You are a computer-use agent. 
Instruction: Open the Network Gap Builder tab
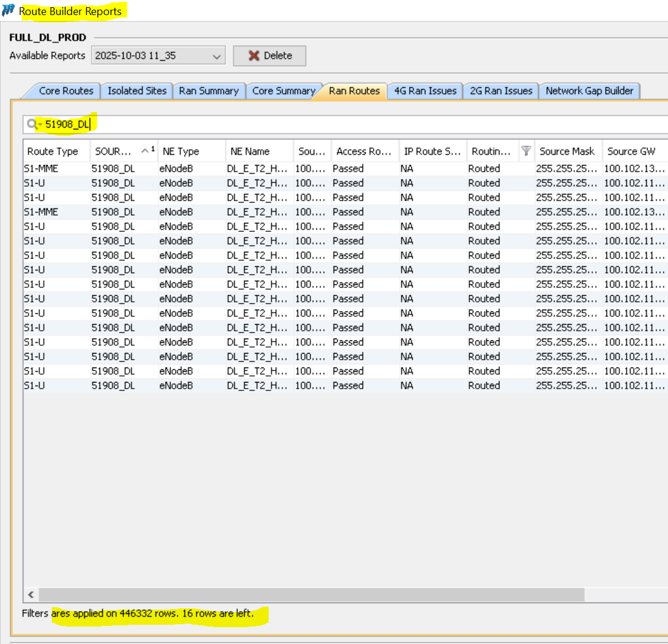coord(589,91)
